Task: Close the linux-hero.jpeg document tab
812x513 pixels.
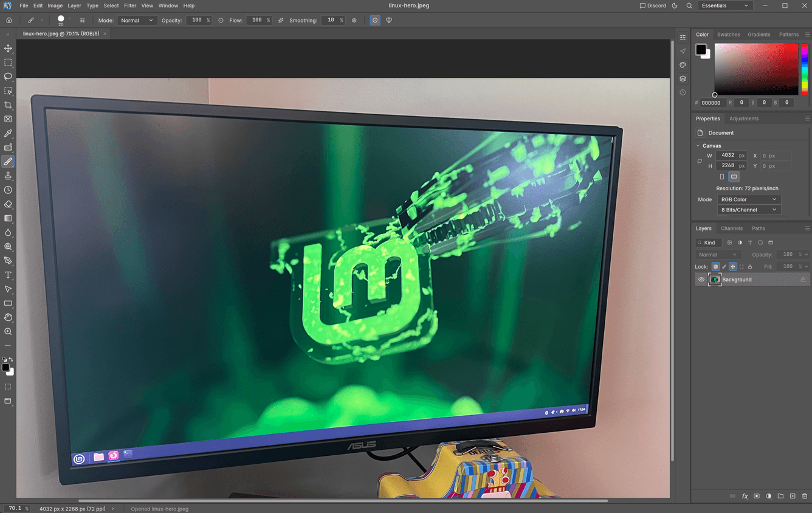Action: pos(105,33)
